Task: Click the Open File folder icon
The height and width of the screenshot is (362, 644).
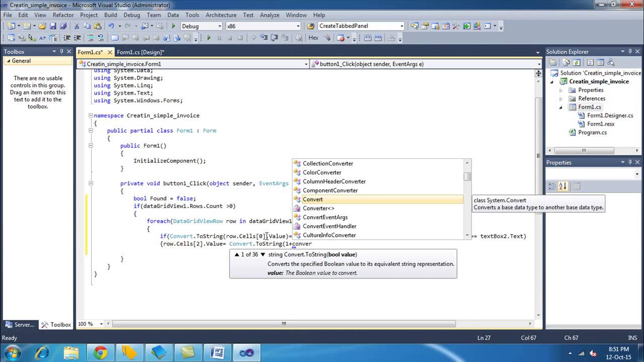Action: point(42,26)
